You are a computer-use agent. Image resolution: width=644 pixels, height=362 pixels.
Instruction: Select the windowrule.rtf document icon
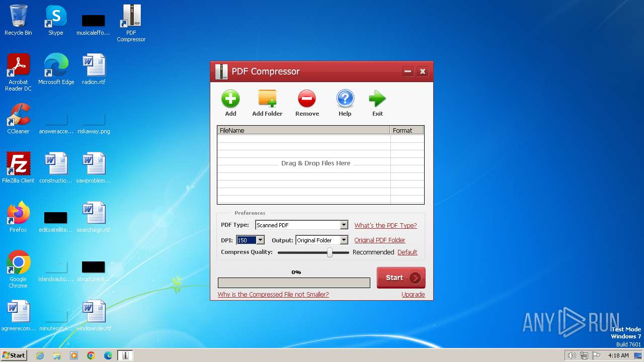94,316
